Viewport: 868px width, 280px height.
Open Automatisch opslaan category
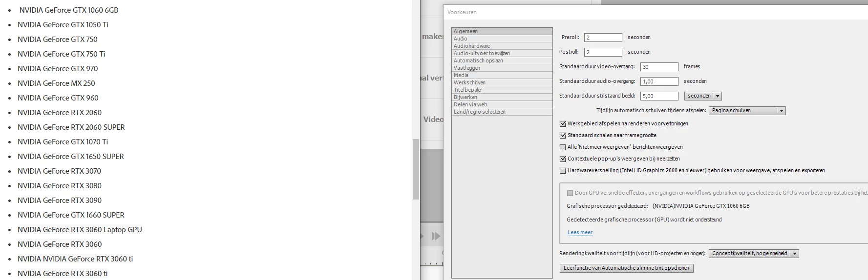(502, 60)
